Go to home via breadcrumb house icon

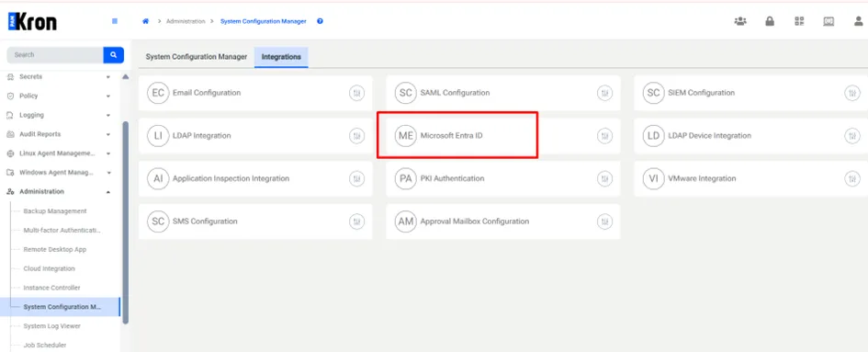pos(146,21)
